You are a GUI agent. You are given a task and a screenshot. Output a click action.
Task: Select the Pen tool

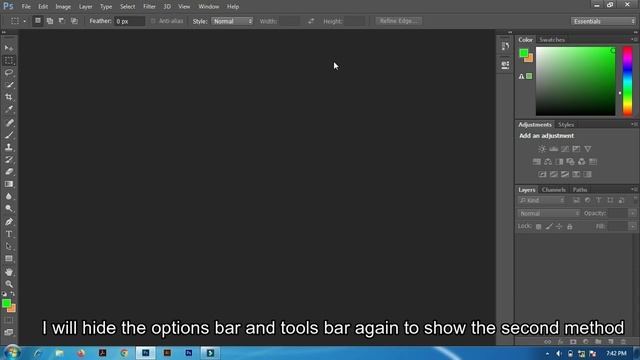9,222
